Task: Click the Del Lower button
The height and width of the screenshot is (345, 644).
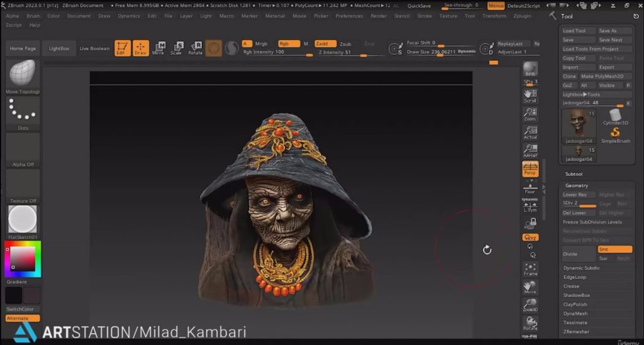Action: [x=579, y=213]
